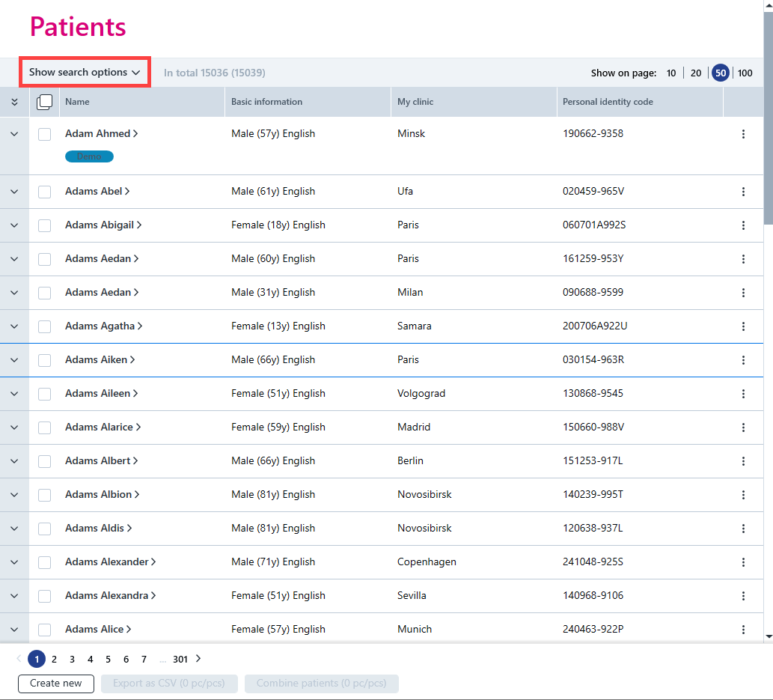Go to next page with right arrow

point(198,659)
